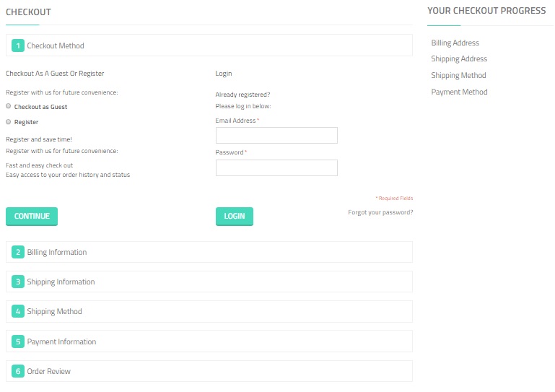This screenshot has width=555, height=392.
Task: Click the step 5 number badge
Action: (x=18, y=341)
